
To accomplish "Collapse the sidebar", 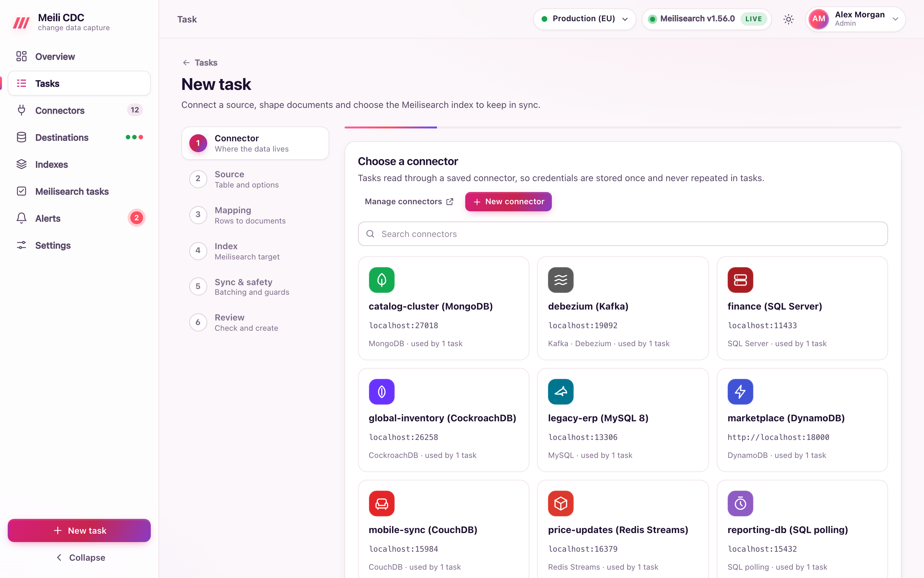I will [x=81, y=557].
